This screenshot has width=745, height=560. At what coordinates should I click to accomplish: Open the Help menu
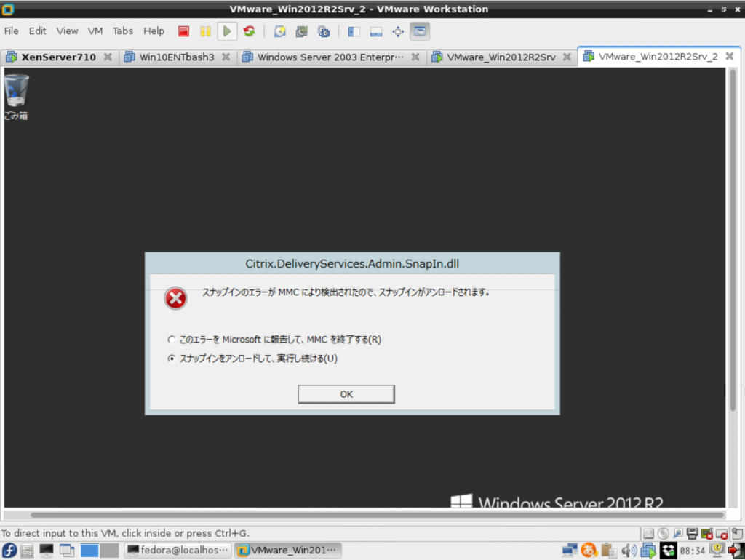click(x=154, y=31)
